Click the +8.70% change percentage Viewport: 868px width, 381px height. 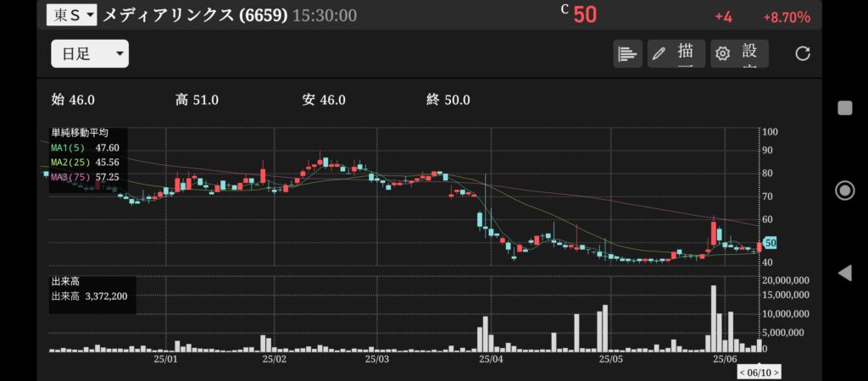(x=787, y=18)
